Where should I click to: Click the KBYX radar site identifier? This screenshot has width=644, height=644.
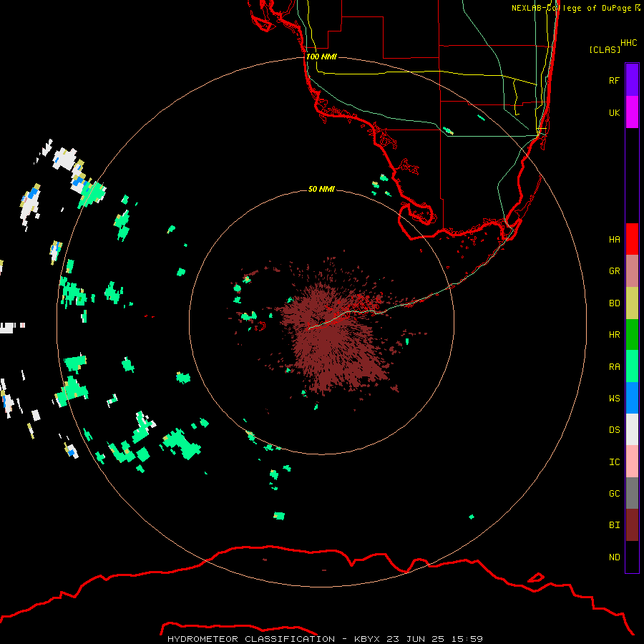coord(368,639)
